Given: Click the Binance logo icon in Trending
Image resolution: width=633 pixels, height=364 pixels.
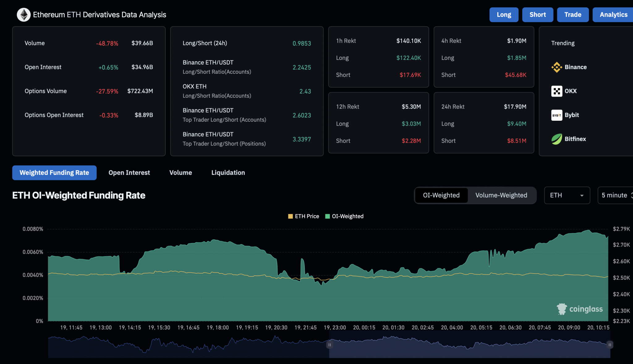Looking at the screenshot, I should [557, 67].
